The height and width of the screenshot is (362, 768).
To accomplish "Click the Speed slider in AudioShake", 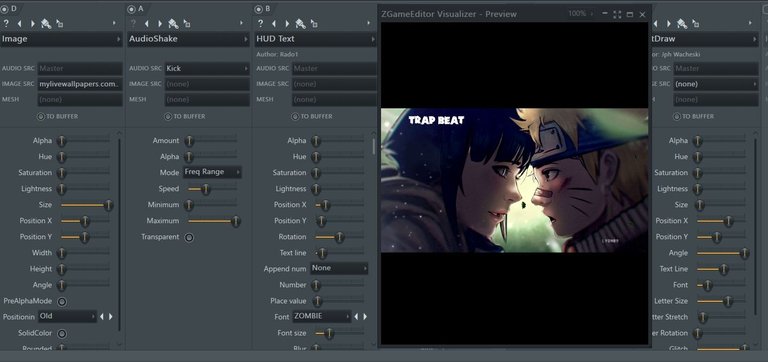I will tap(212, 189).
